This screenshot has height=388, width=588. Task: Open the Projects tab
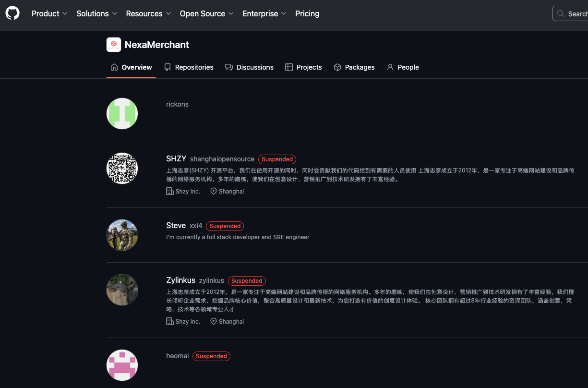point(303,67)
